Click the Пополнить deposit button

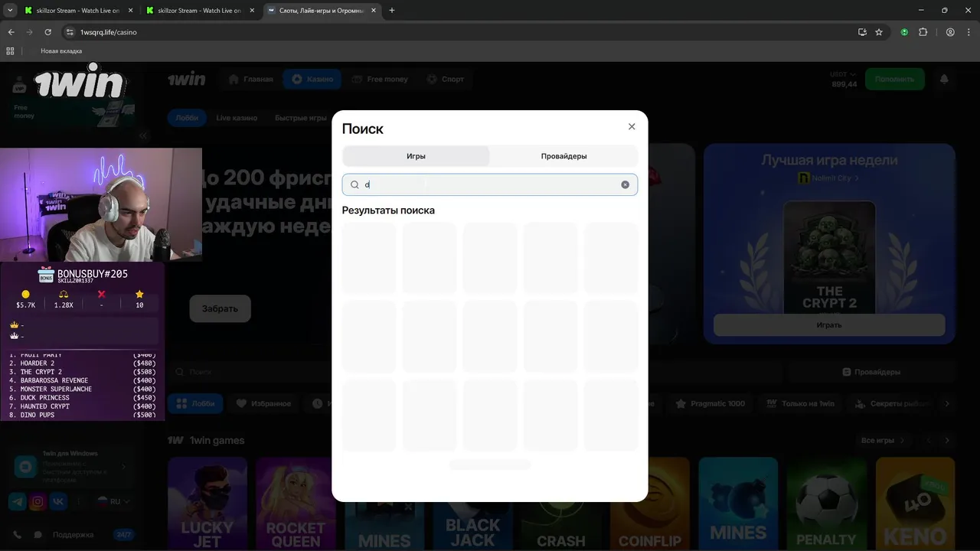coord(894,79)
